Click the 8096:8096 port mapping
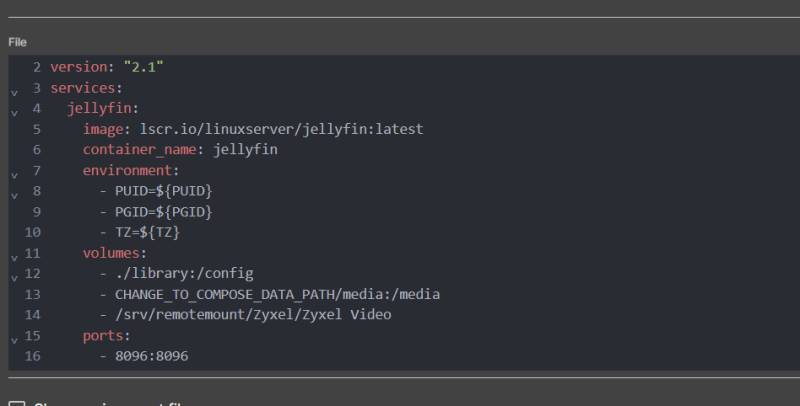The image size is (800, 406). click(x=152, y=356)
